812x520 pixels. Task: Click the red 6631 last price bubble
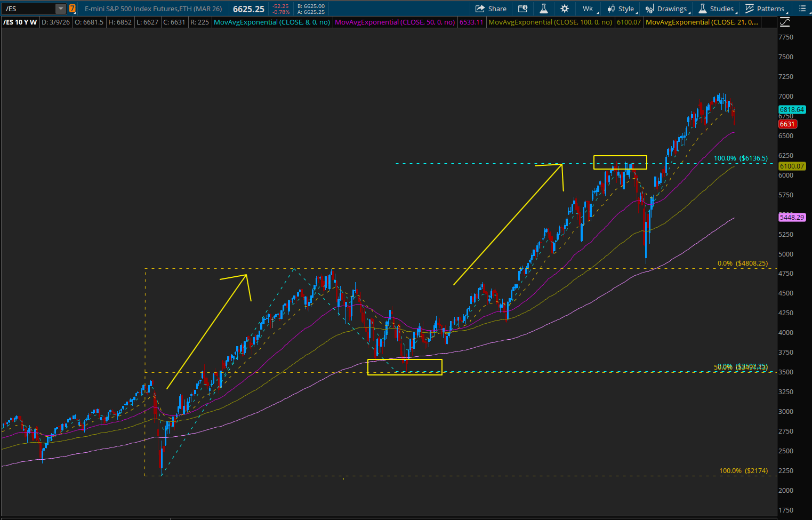point(787,124)
